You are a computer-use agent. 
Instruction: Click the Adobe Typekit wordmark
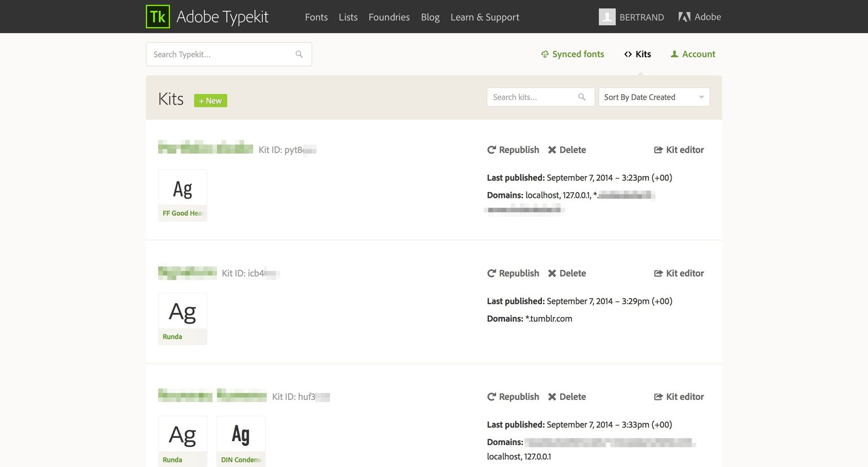[x=222, y=17]
